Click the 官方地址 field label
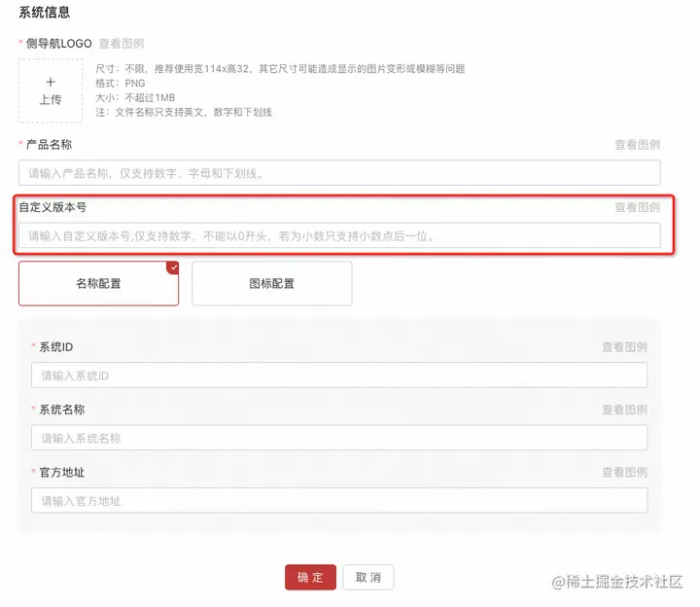Screen dimensions: 700x607 (62, 472)
